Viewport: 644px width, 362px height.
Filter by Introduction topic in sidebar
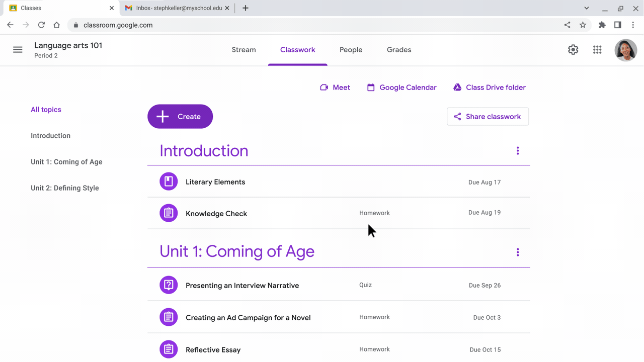[x=50, y=136]
